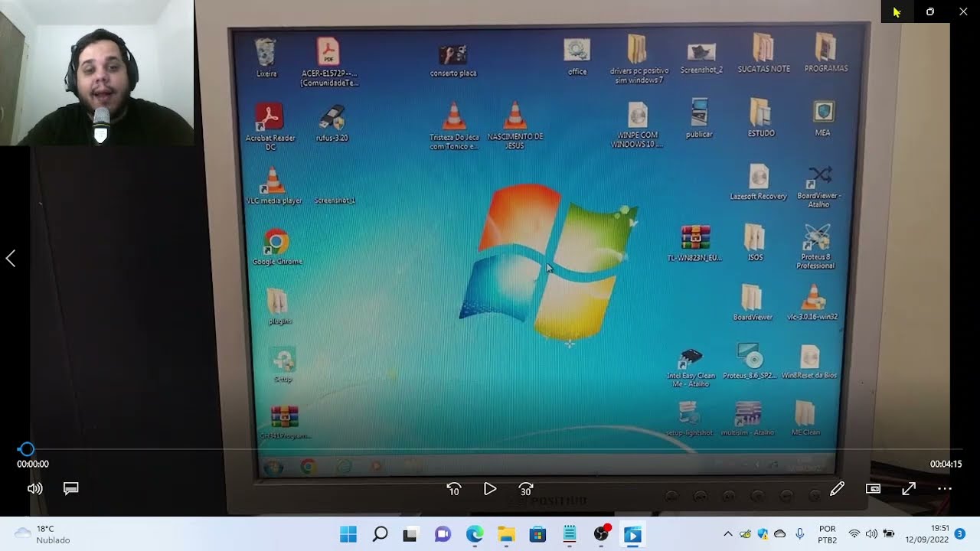The width and height of the screenshot is (980, 551).
Task: Click the Google Chrome desktop icon in the video
Action: 277,247
